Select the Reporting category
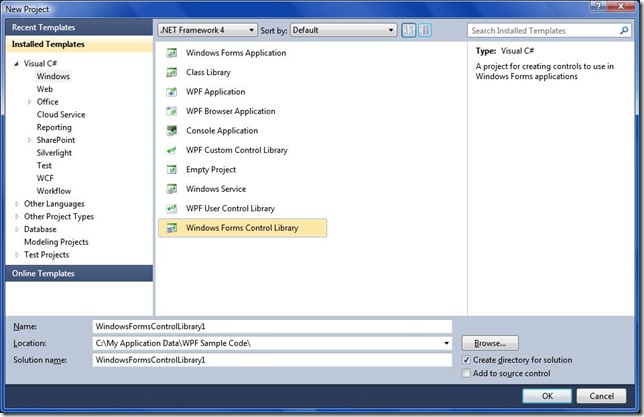The height and width of the screenshot is (417, 644). click(54, 127)
